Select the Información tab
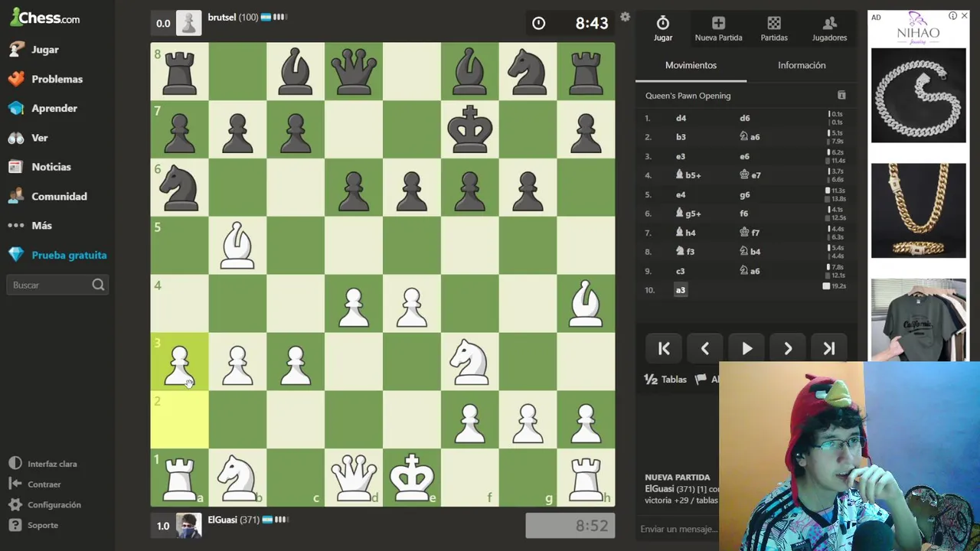The width and height of the screenshot is (980, 551). [x=802, y=66]
